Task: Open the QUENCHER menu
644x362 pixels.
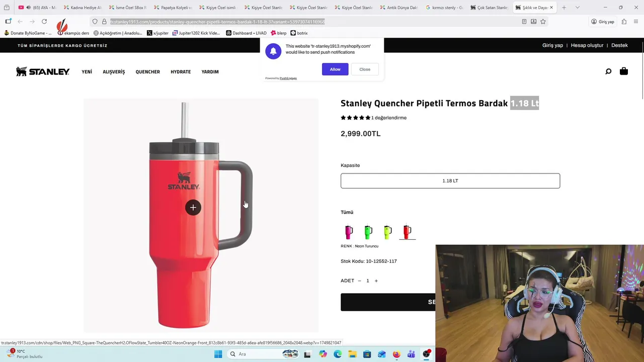Action: click(147, 72)
